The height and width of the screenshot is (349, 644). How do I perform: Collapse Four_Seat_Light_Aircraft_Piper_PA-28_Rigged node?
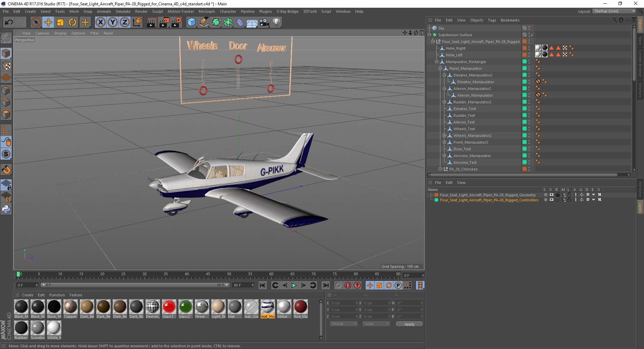point(433,42)
